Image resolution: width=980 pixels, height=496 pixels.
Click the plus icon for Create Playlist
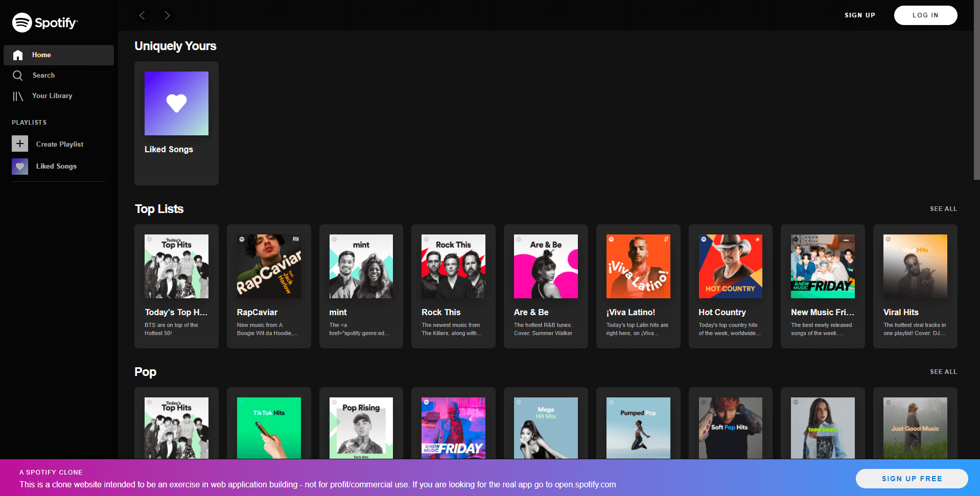point(20,144)
